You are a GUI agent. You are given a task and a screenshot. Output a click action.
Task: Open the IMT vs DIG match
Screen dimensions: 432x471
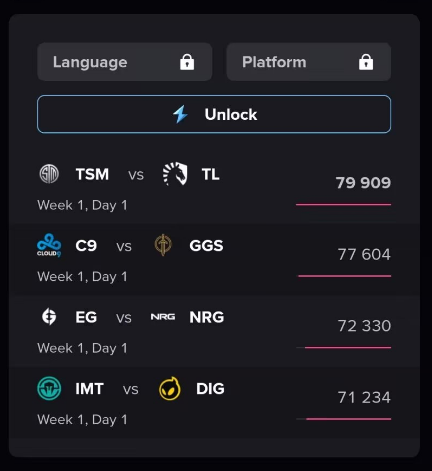214,402
